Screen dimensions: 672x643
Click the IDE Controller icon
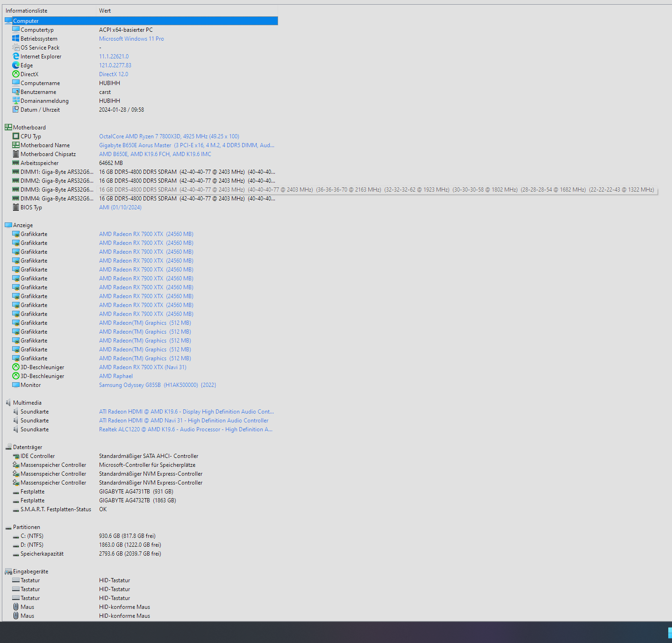point(16,456)
